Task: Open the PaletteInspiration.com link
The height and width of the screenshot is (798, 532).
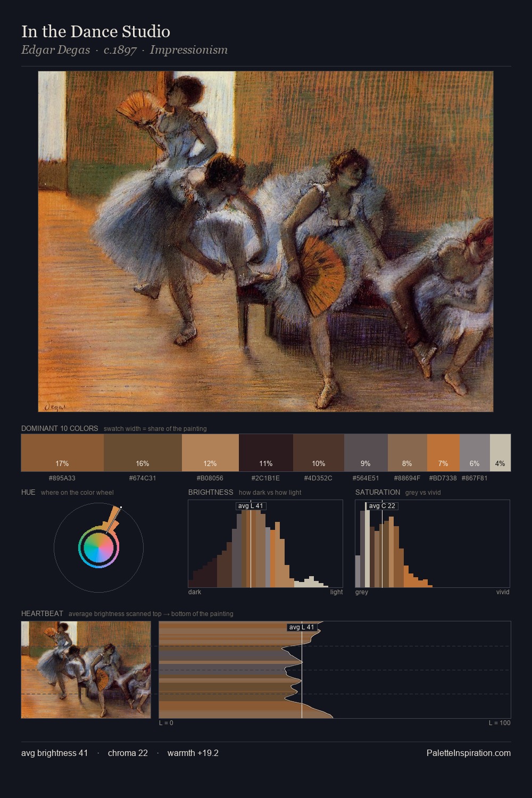Action: [x=469, y=753]
